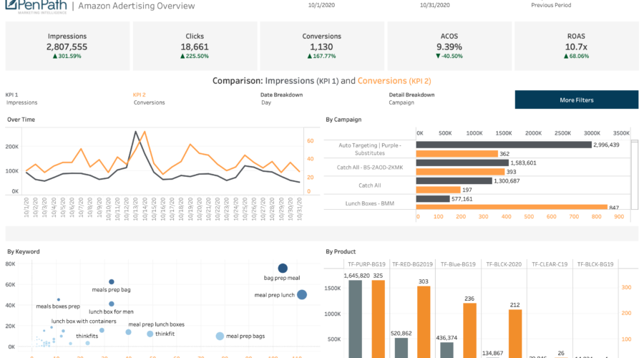The height and width of the screenshot is (358, 644).
Task: Click the 1,300,687 Catch All bar
Action: pyautogui.click(x=454, y=181)
